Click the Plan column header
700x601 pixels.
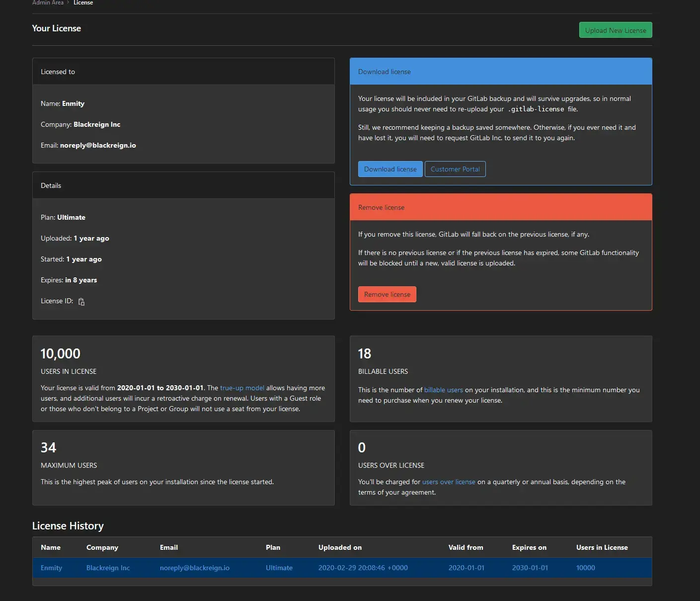click(x=273, y=547)
